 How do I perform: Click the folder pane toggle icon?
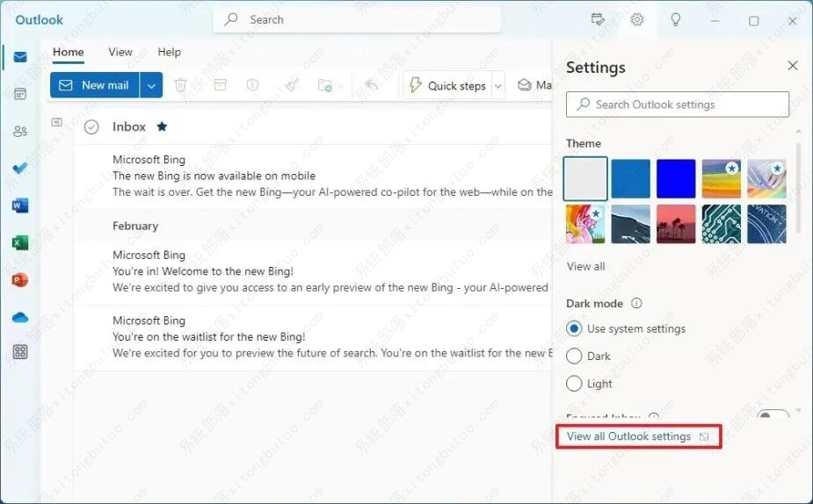56,122
